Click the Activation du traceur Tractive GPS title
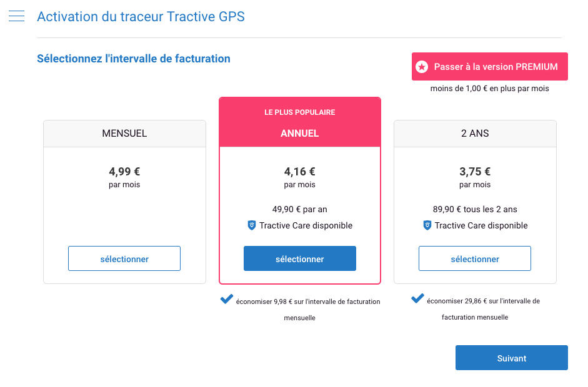The image size is (588, 387). point(141,16)
